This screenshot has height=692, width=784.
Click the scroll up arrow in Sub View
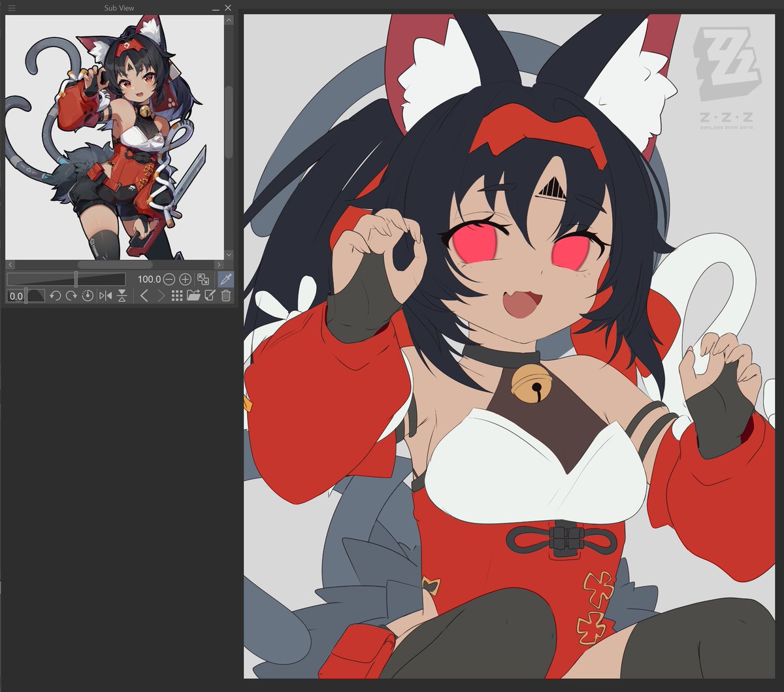click(229, 20)
